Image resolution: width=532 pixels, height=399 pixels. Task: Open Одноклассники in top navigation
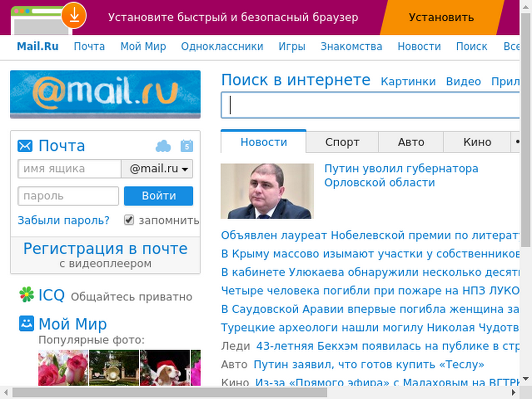pyautogui.click(x=222, y=46)
